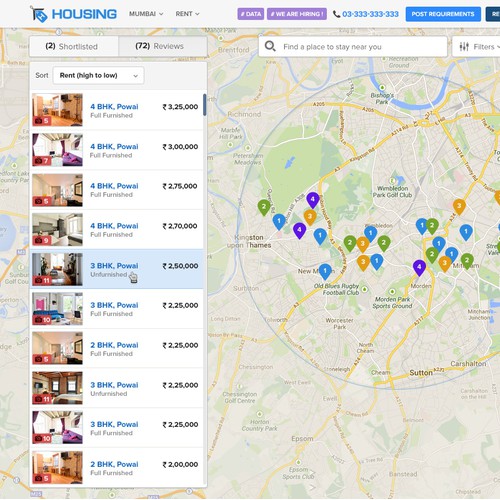Click the POST REQUIREMENTS button
500x500 pixels.
[443, 14]
